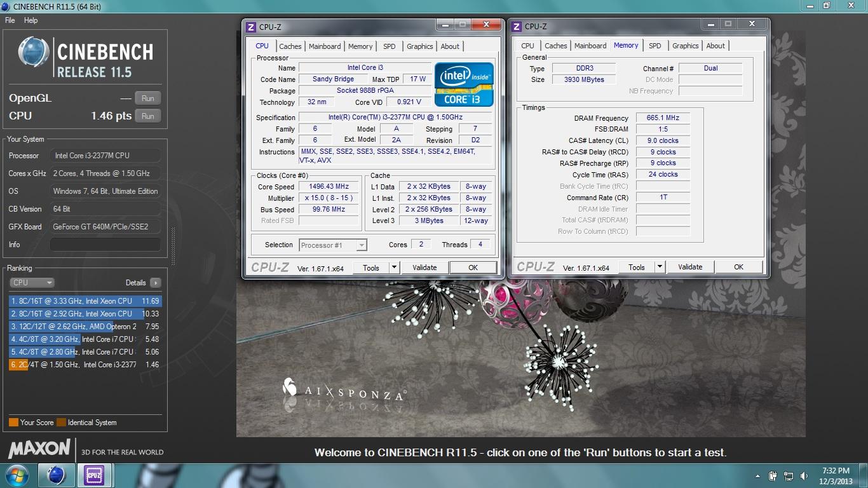Click the network icon in tray

point(790,476)
